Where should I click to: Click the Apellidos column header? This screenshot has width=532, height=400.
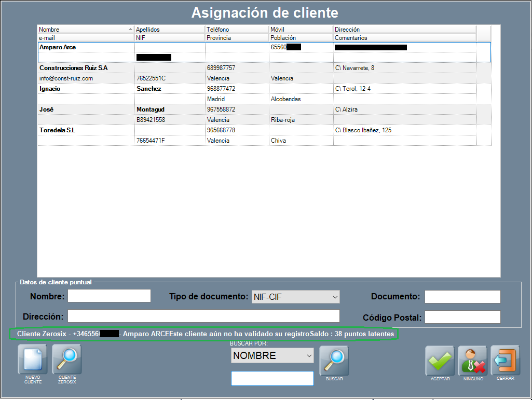(169, 30)
